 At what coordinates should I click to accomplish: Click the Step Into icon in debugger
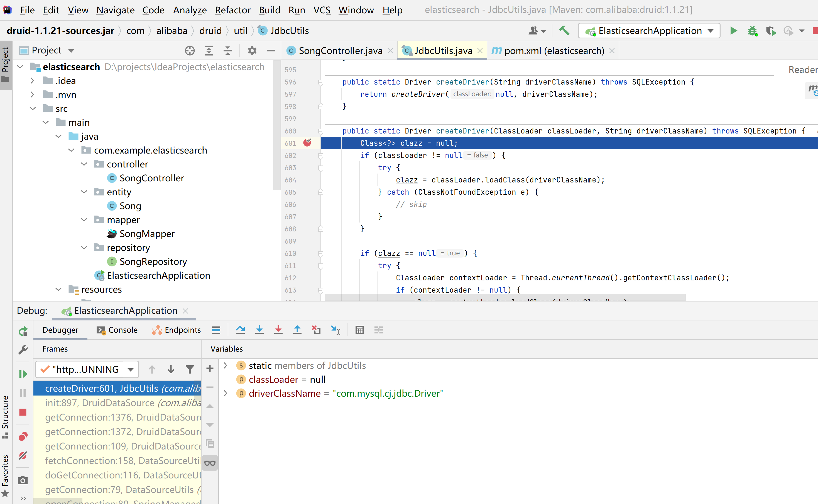point(259,330)
